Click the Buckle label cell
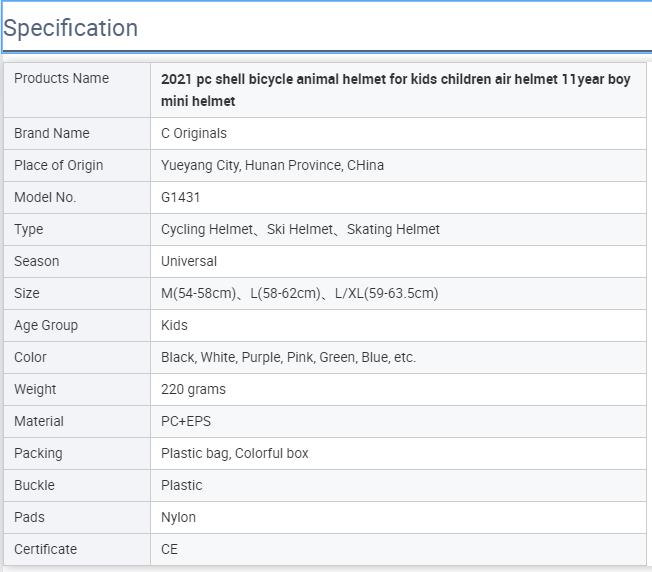This screenshot has width=652, height=572. [77, 486]
